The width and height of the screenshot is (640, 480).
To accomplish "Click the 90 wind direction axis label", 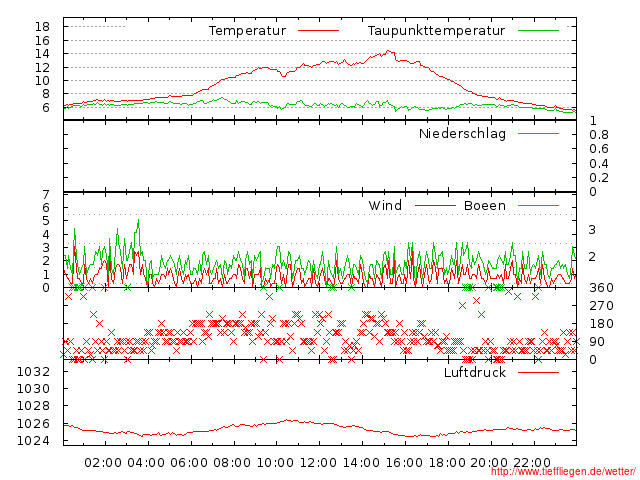I will click(x=597, y=342).
